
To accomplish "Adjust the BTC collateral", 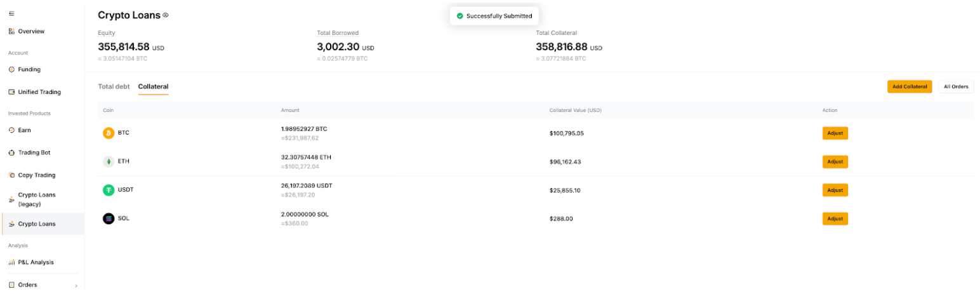I will 835,133.
